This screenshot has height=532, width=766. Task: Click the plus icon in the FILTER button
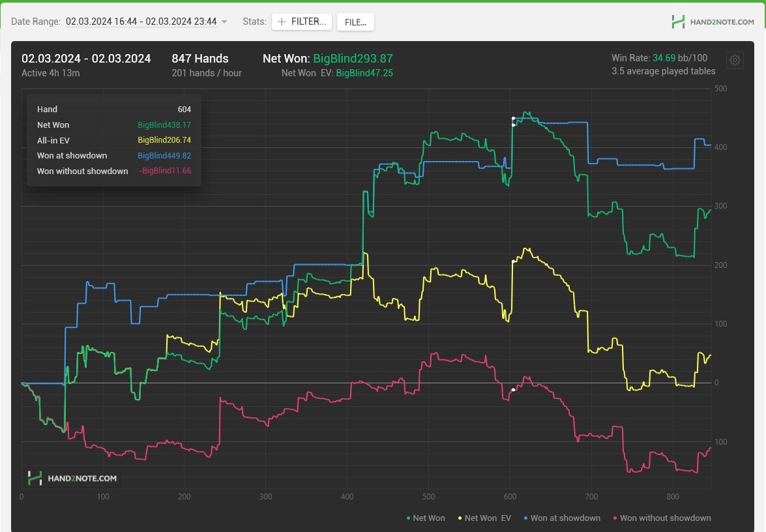point(282,22)
